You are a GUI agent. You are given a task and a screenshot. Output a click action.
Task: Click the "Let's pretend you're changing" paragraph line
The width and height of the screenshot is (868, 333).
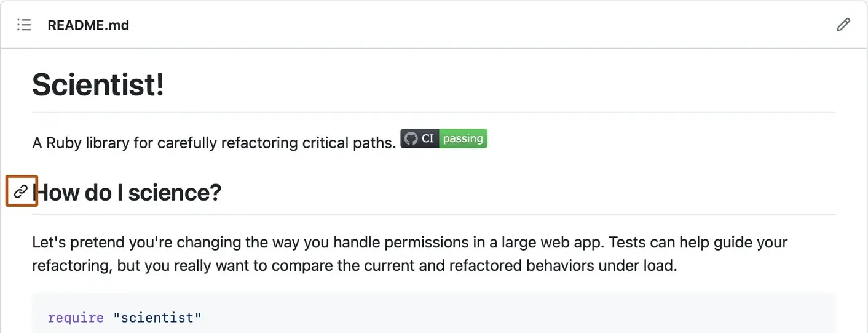(410, 242)
